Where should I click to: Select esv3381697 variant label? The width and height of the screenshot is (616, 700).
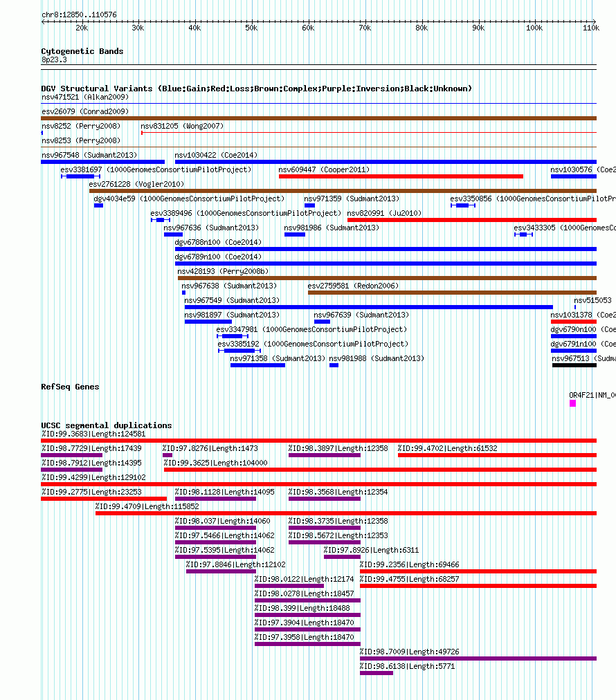point(156,169)
